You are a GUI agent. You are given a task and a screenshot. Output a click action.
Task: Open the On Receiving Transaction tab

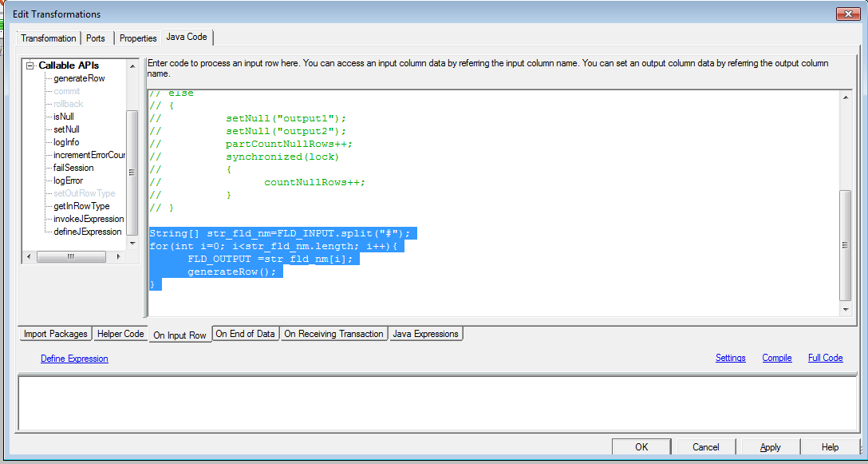(333, 334)
